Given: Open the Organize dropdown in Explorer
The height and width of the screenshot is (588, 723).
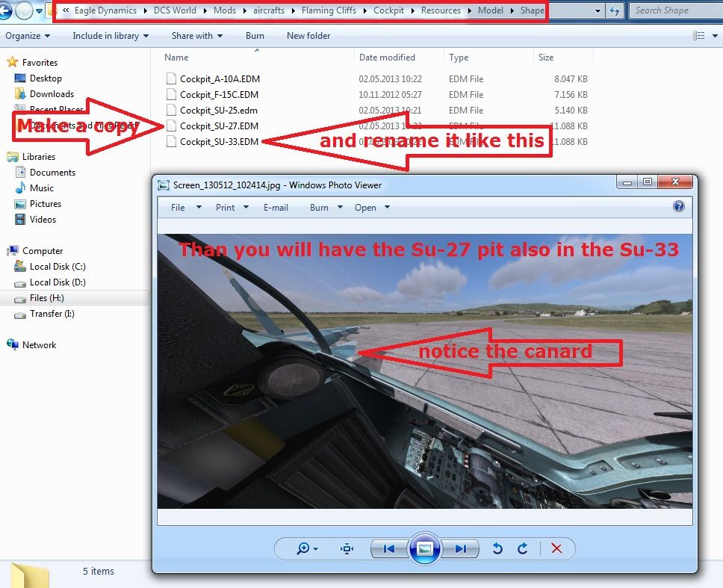Looking at the screenshot, I should [x=28, y=36].
